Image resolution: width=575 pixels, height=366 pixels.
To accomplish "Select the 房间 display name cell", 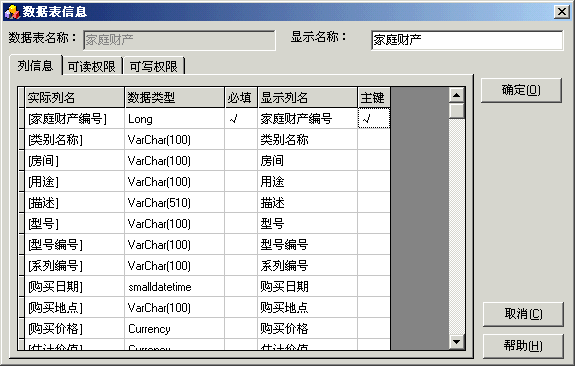I will click(307, 160).
